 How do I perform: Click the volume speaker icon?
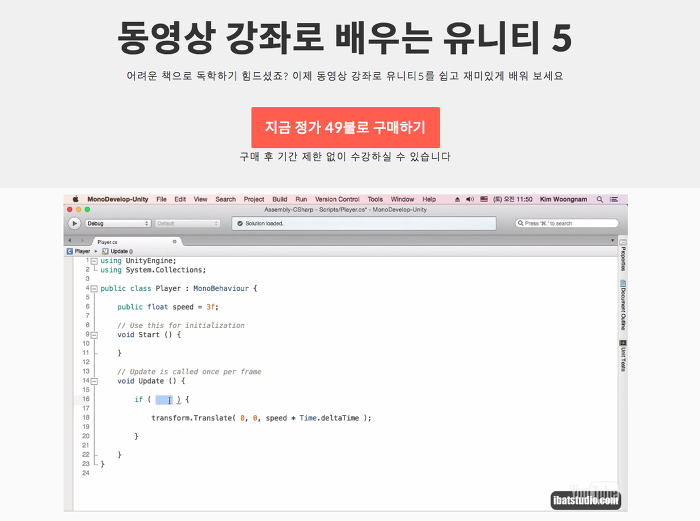coord(470,200)
